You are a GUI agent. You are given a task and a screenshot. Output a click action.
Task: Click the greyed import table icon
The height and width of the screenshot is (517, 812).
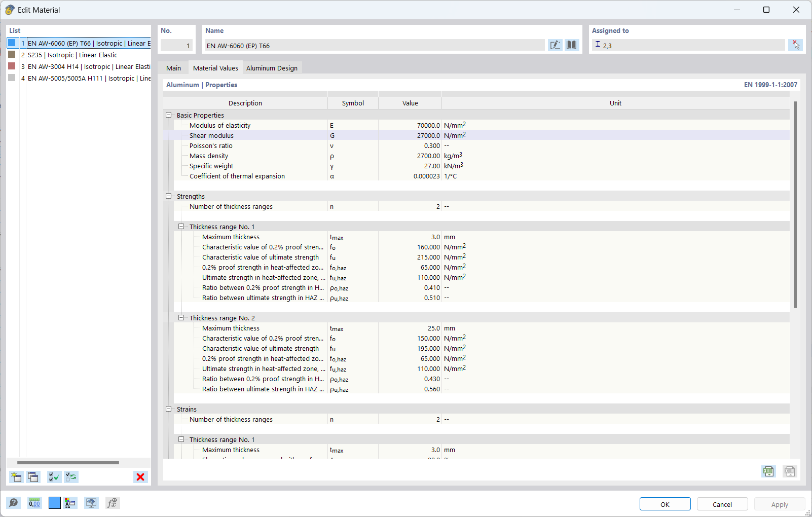[x=790, y=471]
